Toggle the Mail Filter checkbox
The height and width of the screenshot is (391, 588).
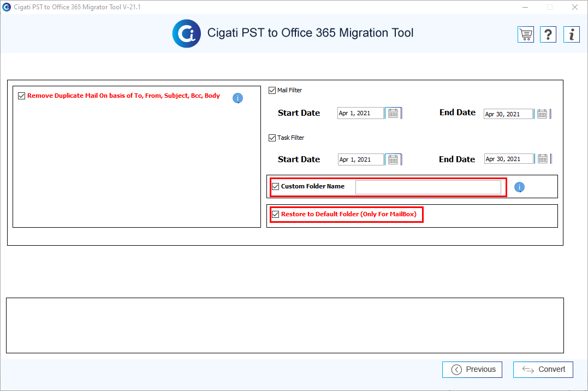(272, 91)
